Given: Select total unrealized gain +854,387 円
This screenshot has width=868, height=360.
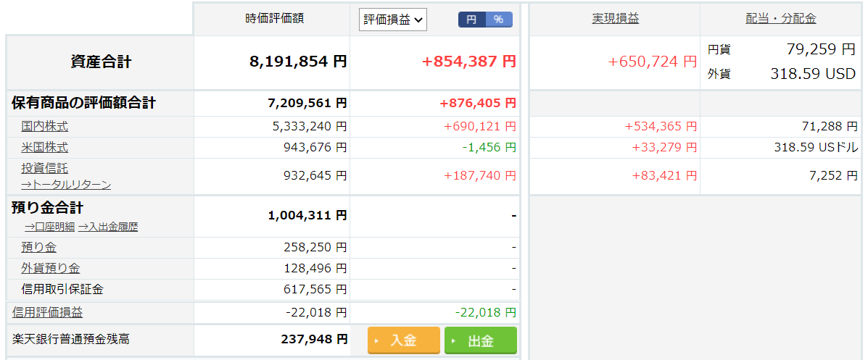Looking at the screenshot, I should pyautogui.click(x=469, y=62).
